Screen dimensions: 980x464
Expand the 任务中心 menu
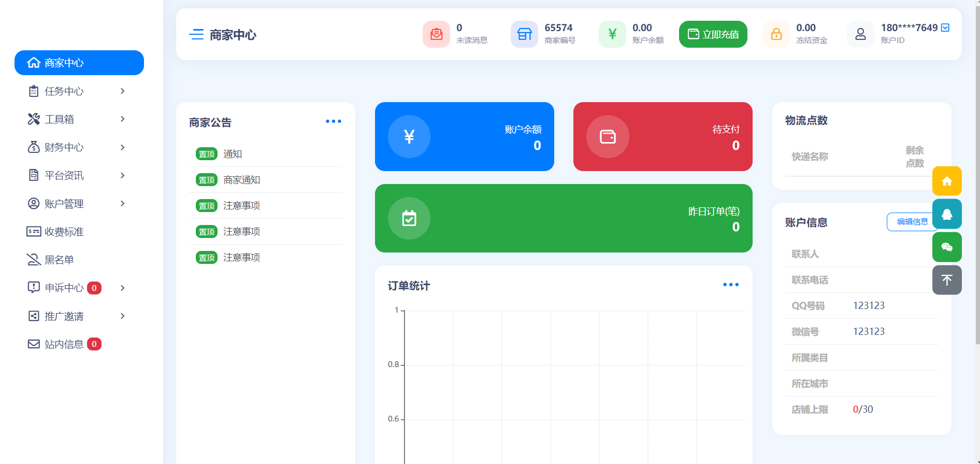click(79, 91)
